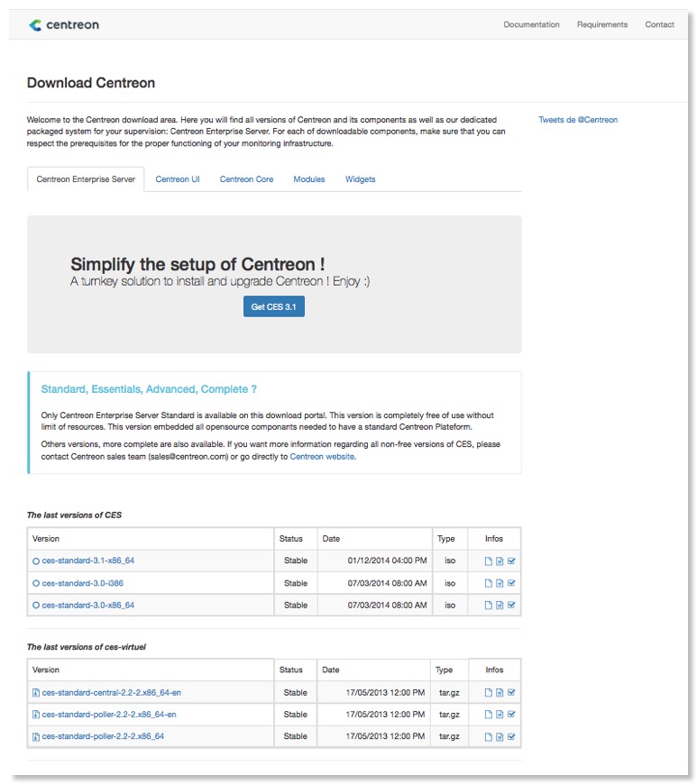The height and width of the screenshot is (784, 697).
Task: Open the Modules tab
Action: (308, 179)
